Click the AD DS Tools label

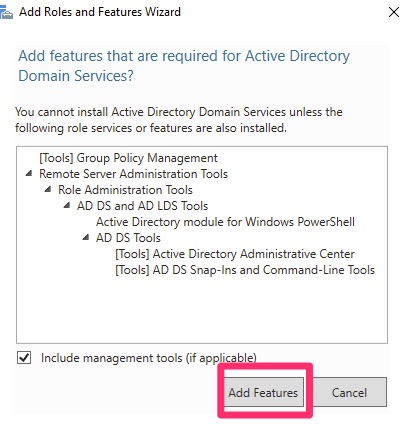click(x=128, y=238)
